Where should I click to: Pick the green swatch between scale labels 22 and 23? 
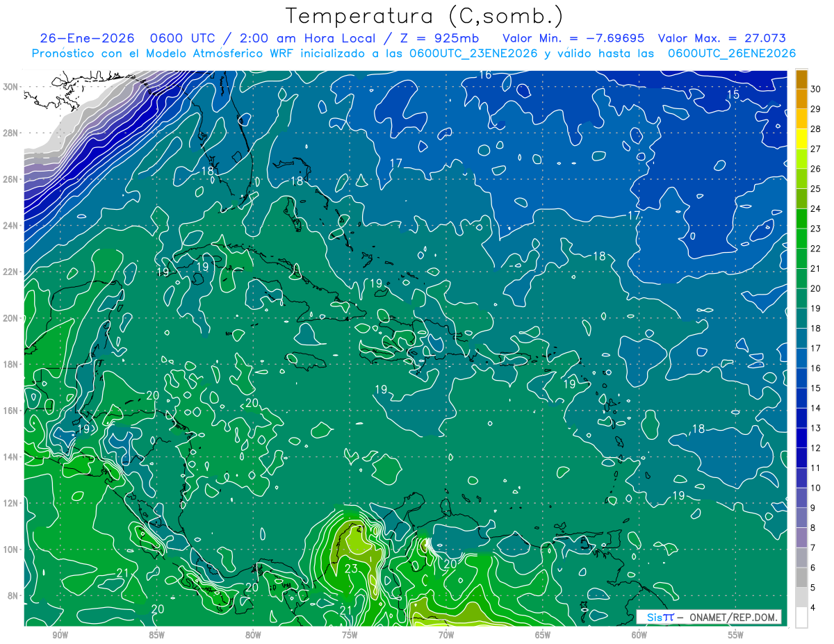pyautogui.click(x=801, y=238)
